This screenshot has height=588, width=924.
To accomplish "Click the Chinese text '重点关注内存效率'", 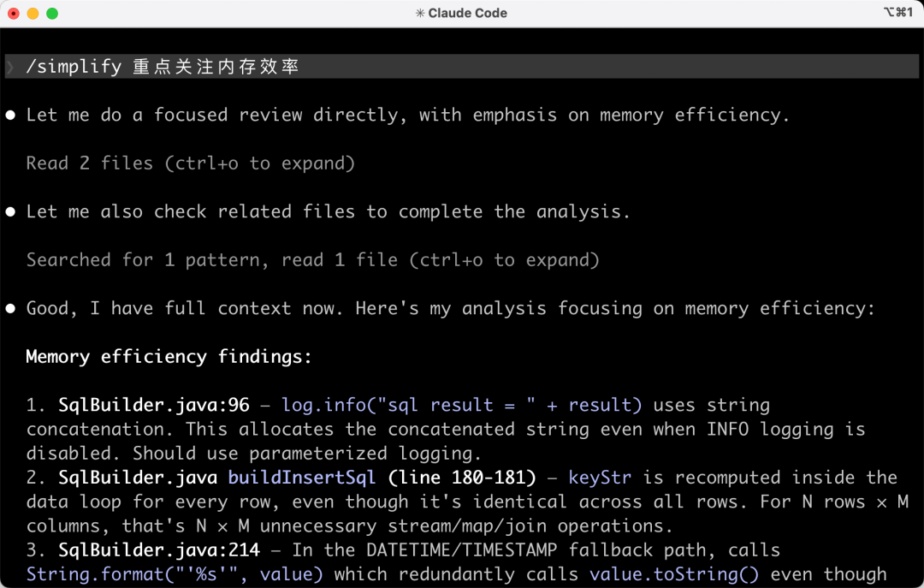I will pos(216,67).
